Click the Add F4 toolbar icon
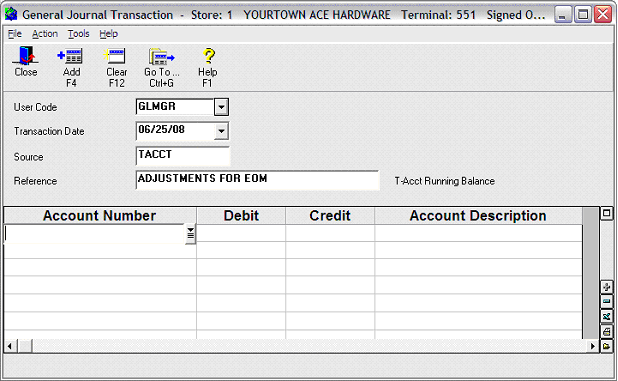Viewport: 618px width, 381px height. pos(71,66)
